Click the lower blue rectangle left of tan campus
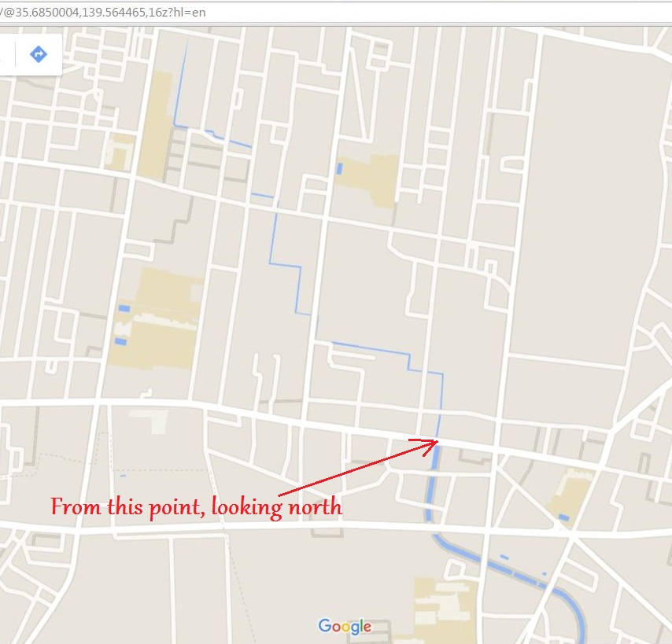Screen dimensions: 672x644 pyautogui.click(x=121, y=341)
